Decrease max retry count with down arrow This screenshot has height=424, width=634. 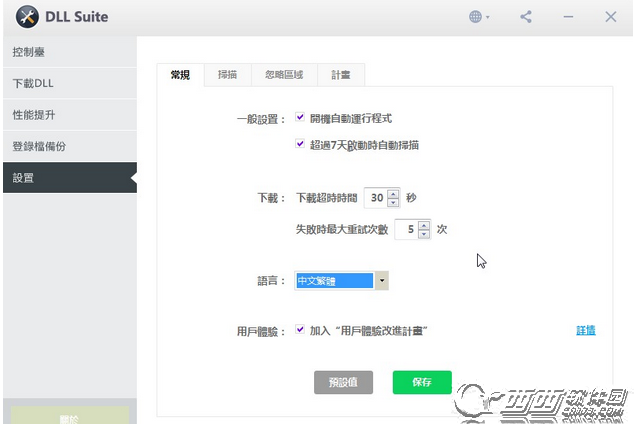coord(424,234)
